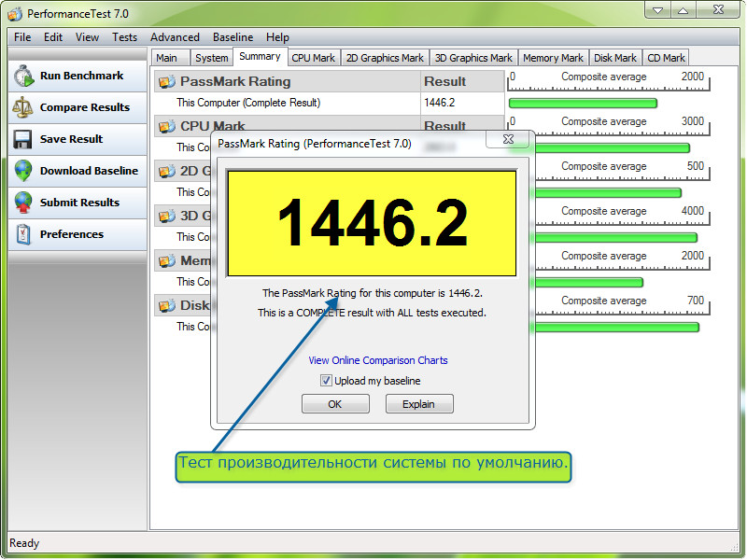The image size is (747, 560).
Task: Open the Baseline menu
Action: point(233,37)
